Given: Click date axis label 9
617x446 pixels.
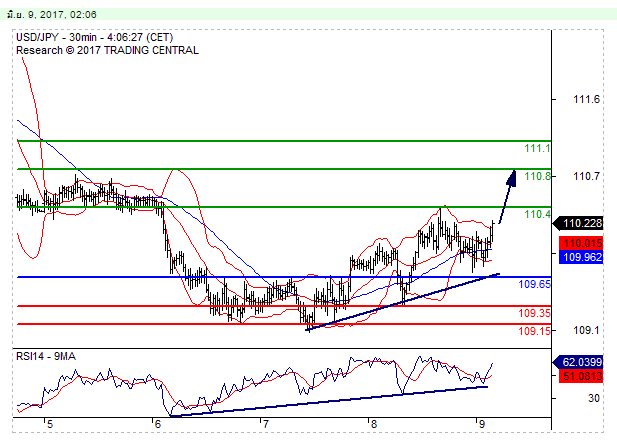Looking at the screenshot, I should point(481,424).
